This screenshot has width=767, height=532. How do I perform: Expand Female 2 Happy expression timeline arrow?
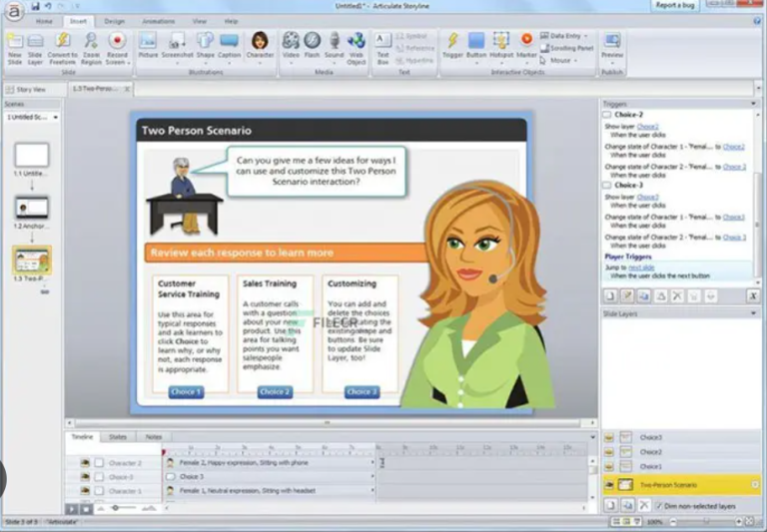[373, 462]
